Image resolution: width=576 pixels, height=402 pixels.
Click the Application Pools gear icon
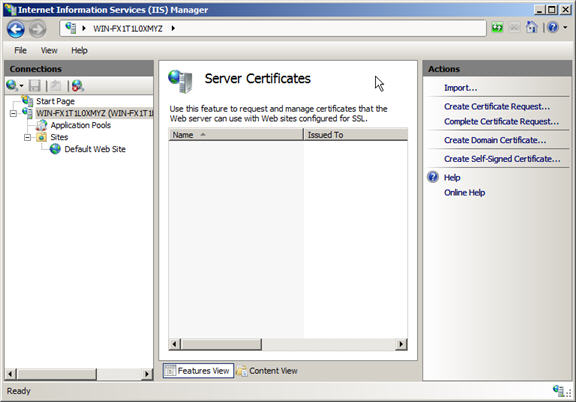[x=42, y=125]
